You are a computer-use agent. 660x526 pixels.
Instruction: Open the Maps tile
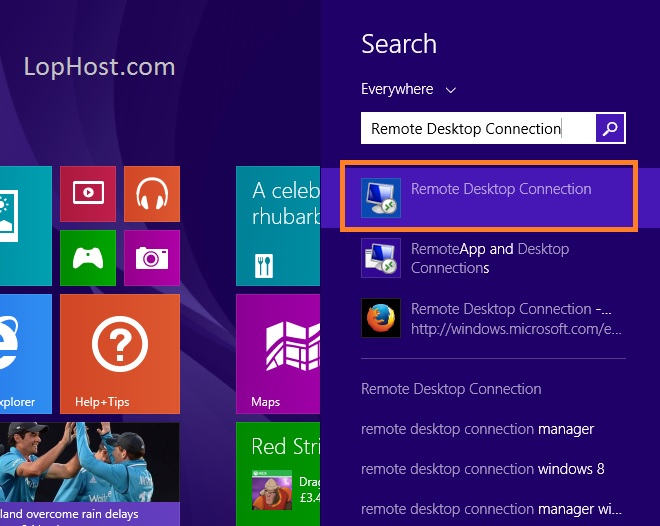278,354
